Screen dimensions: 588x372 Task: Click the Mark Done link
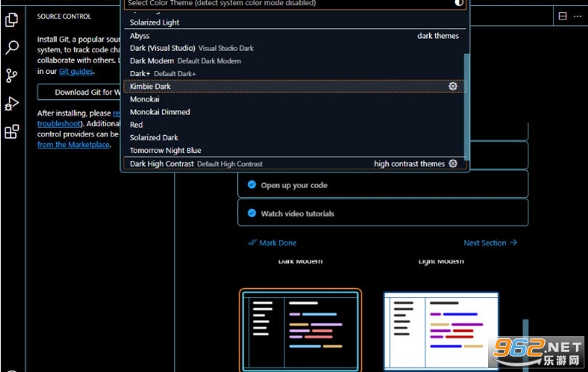click(272, 243)
